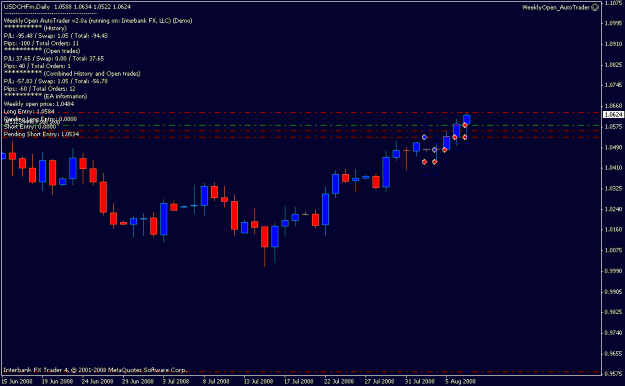This screenshot has width=625, height=386.
Task: Click the 1.0325 price scale label
Action: [x=613, y=188]
